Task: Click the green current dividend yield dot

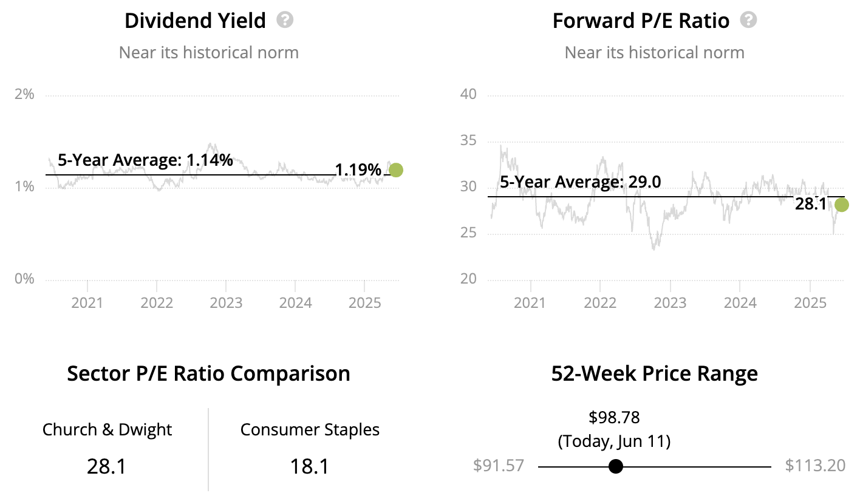Action: pos(395,170)
